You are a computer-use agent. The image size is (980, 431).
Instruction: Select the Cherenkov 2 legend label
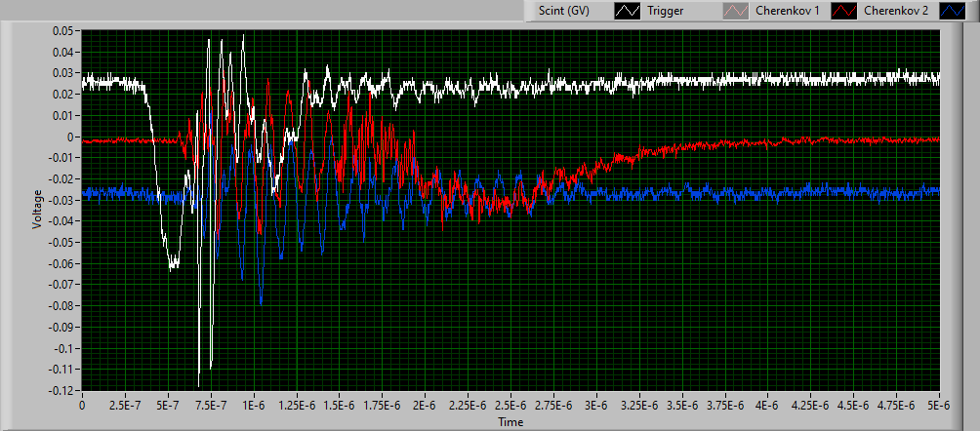896,12
